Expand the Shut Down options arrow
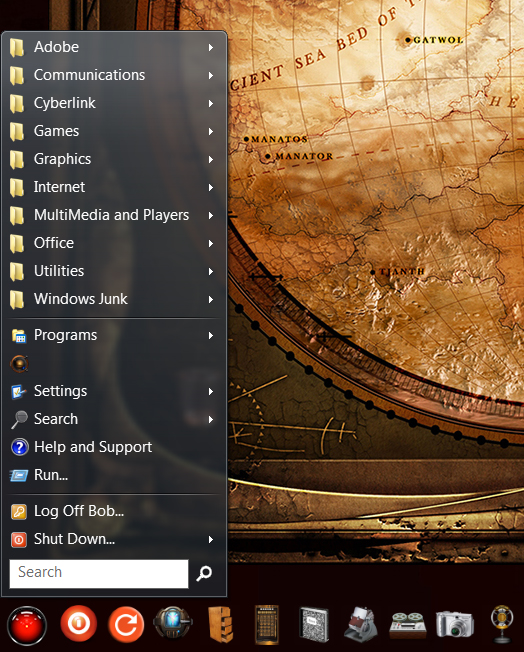This screenshot has height=652, width=524. (x=211, y=540)
